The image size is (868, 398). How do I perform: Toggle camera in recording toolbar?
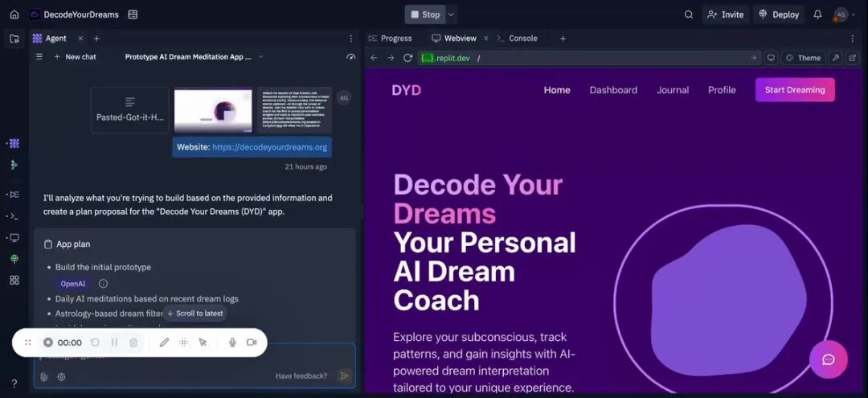coord(252,343)
